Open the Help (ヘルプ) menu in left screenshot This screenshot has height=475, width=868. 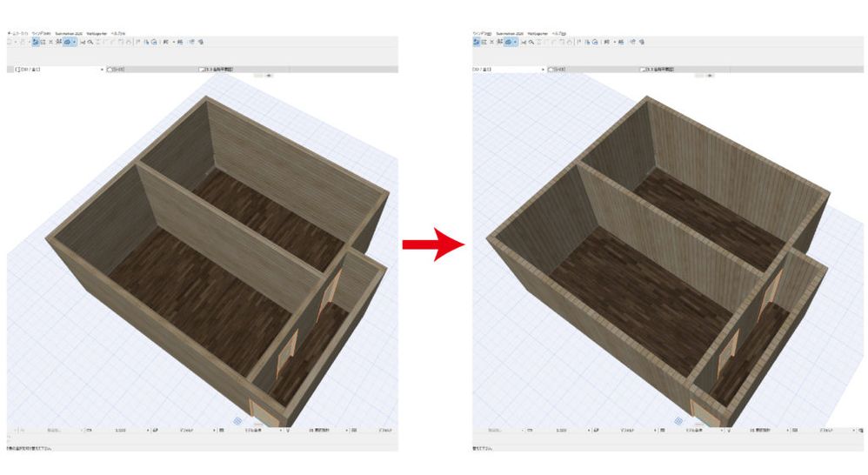tap(117, 34)
